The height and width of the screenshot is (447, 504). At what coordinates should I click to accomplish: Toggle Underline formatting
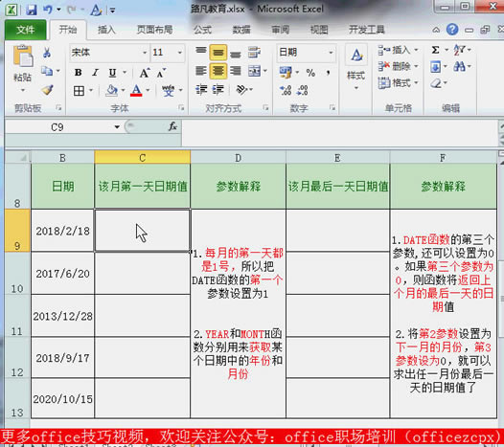coord(112,73)
